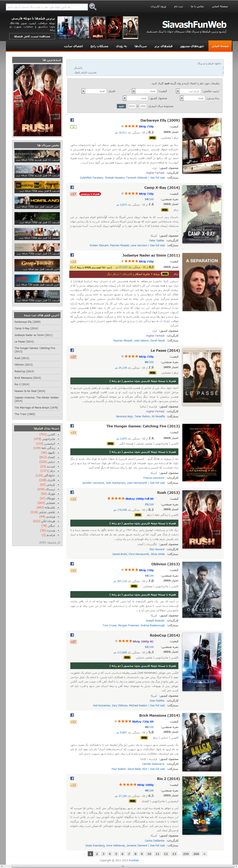The height and width of the screenshot is (868, 238).
Task: Click the +17 age rating badge for Camp X-Ray
Action: [73, 194]
